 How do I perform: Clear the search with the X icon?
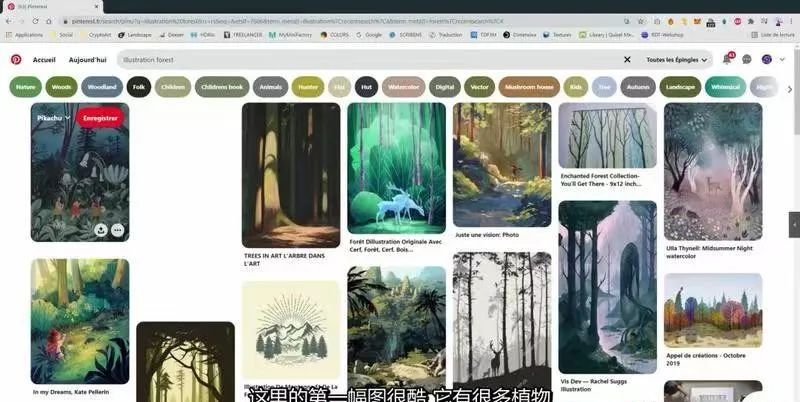(x=627, y=60)
